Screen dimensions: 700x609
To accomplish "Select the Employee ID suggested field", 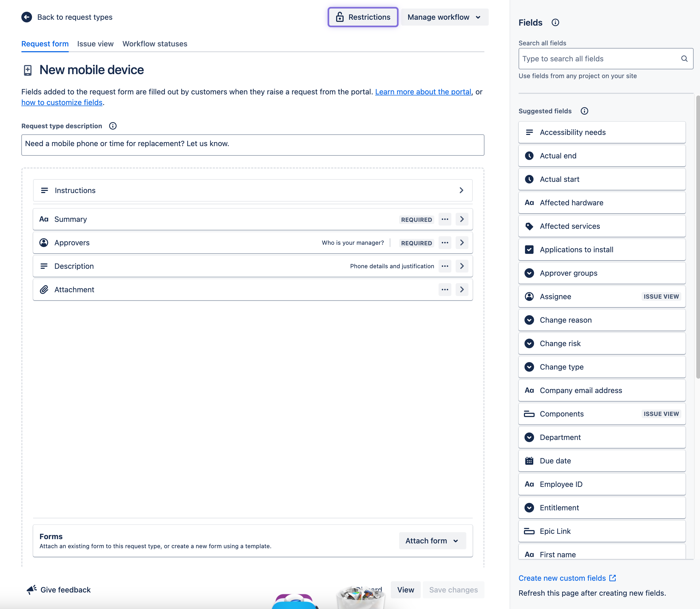I will pyautogui.click(x=602, y=484).
